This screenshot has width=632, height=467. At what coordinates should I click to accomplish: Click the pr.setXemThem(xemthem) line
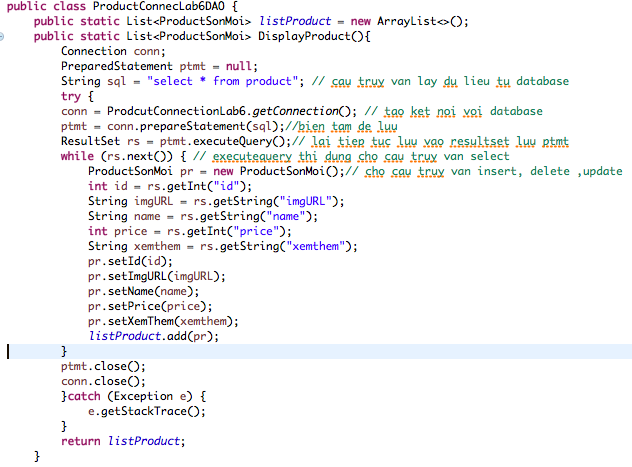coord(163,321)
